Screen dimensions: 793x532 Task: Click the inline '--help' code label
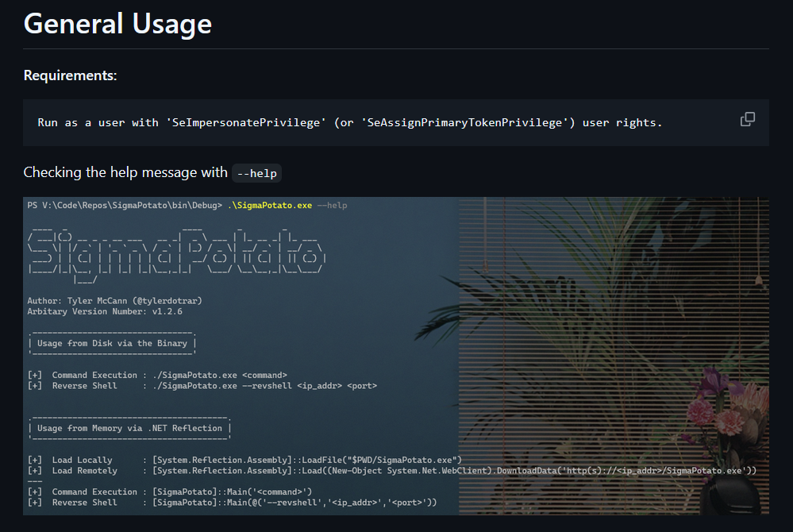click(x=257, y=173)
